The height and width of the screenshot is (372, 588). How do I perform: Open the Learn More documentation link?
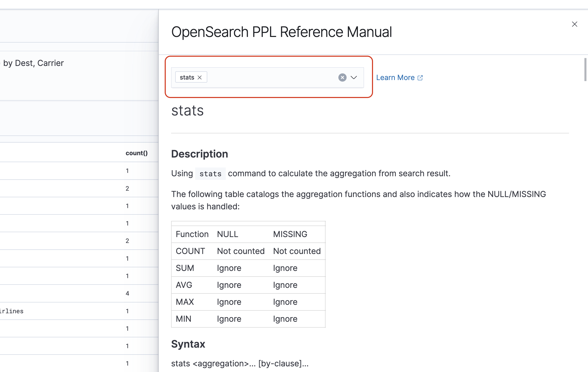tap(395, 77)
